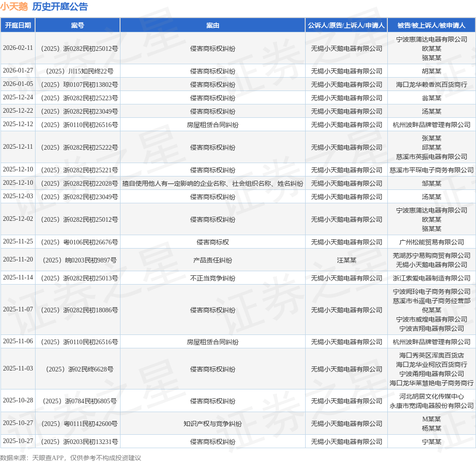Click defendant 慈溪市英振电器有限公司
This screenshot has width=476, height=462.
click(431, 157)
